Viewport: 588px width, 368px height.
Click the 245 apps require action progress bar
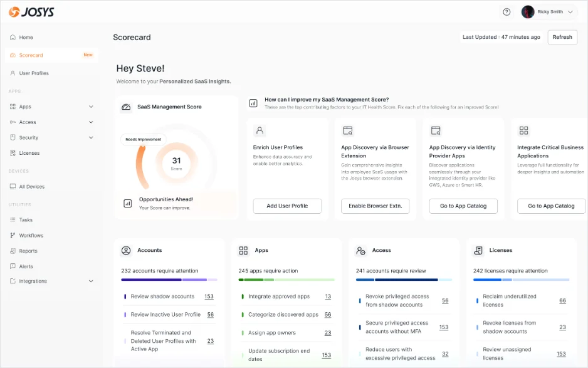pyautogui.click(x=286, y=280)
